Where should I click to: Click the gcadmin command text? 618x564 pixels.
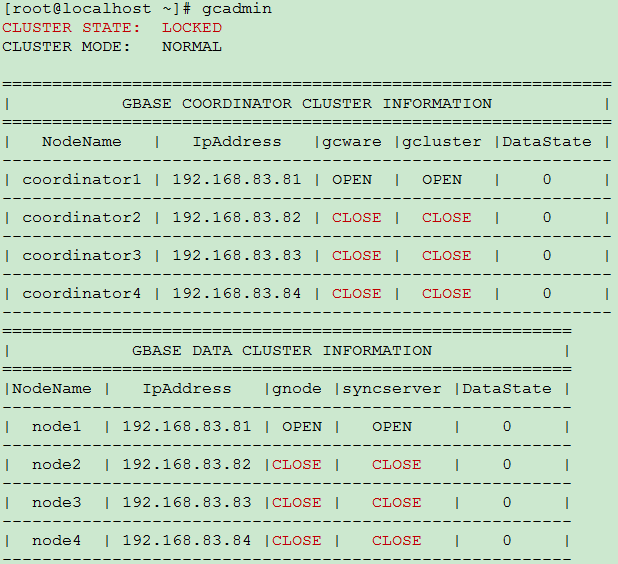click(x=236, y=9)
